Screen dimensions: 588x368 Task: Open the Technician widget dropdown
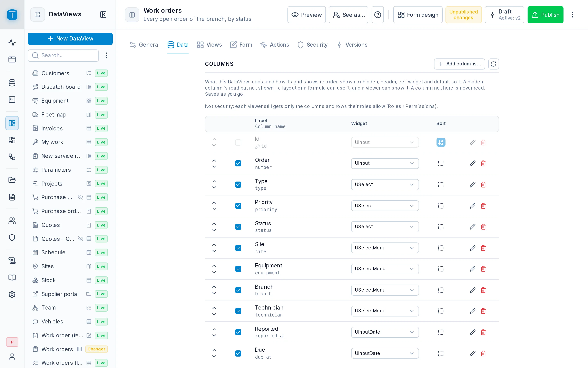point(385,311)
